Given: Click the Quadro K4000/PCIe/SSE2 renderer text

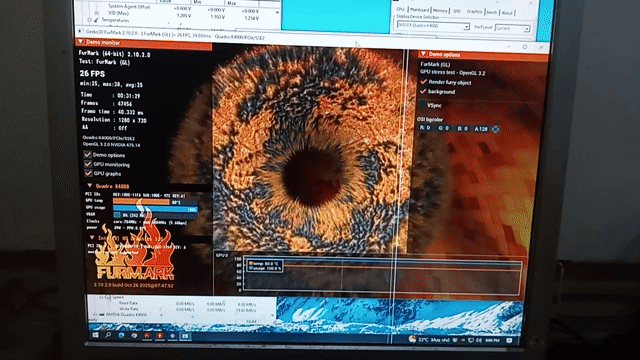Looking at the screenshot, I should pyautogui.click(x=109, y=138).
